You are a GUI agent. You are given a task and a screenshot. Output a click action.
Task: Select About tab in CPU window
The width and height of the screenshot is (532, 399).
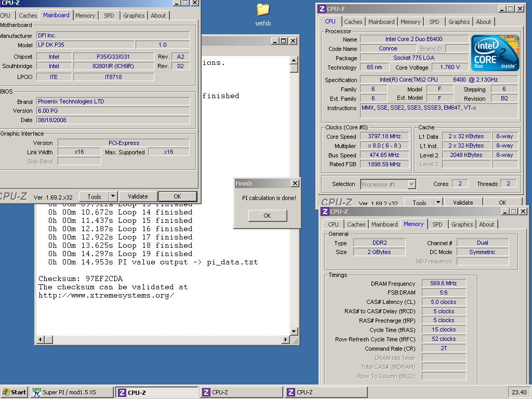click(484, 22)
